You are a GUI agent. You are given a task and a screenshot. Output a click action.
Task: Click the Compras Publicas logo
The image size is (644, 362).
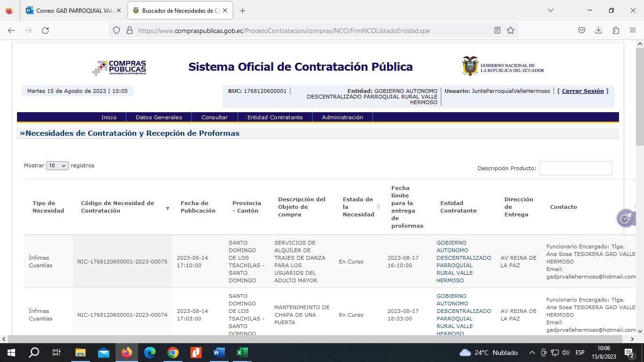click(x=119, y=67)
